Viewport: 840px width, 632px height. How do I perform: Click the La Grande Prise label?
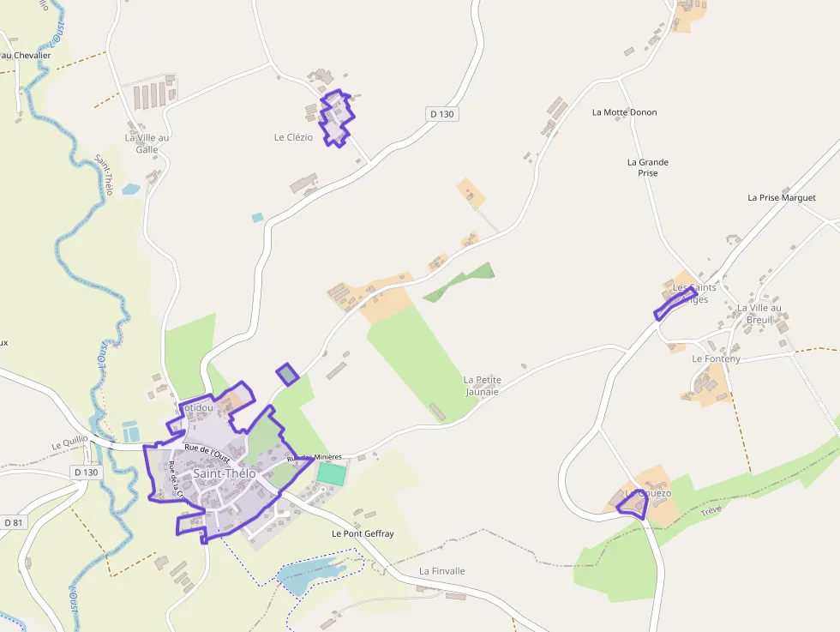(648, 167)
